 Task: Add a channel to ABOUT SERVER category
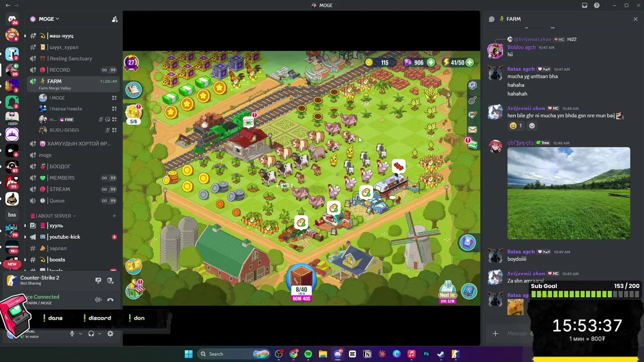click(x=114, y=216)
